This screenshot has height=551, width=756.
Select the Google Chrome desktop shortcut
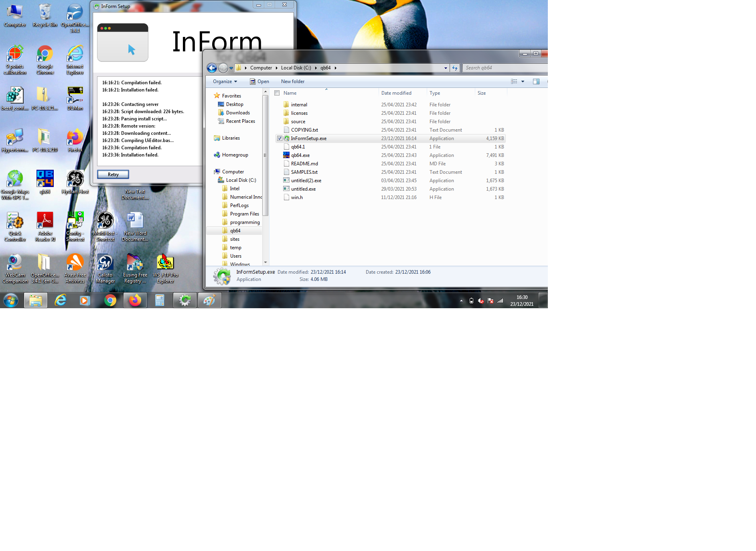pos(45,60)
